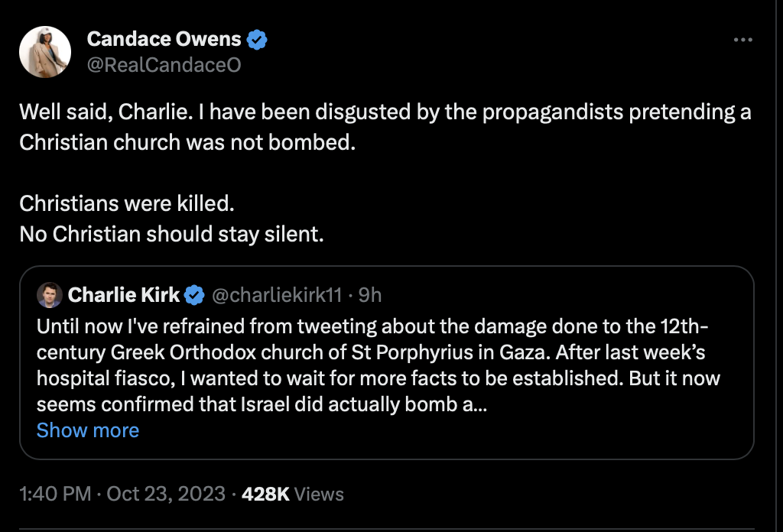Click "Christian church was not bombed." line
This screenshot has width=783, height=532.
click(x=187, y=143)
